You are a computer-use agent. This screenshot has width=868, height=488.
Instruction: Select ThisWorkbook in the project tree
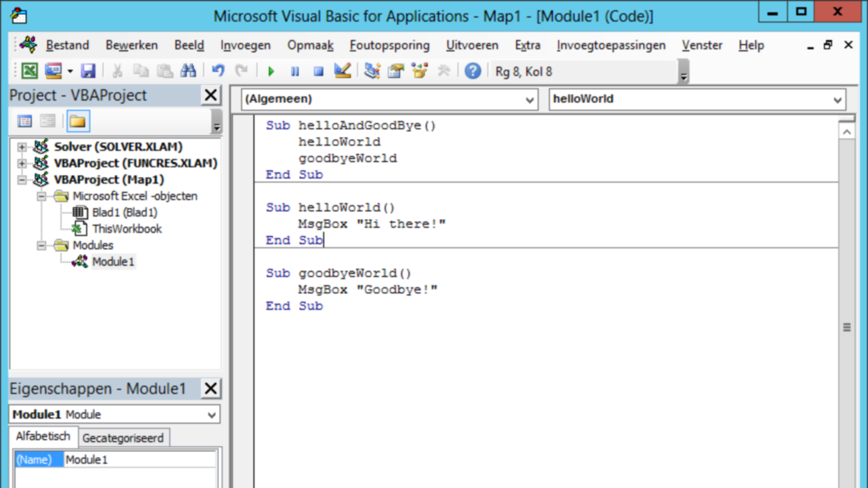127,229
